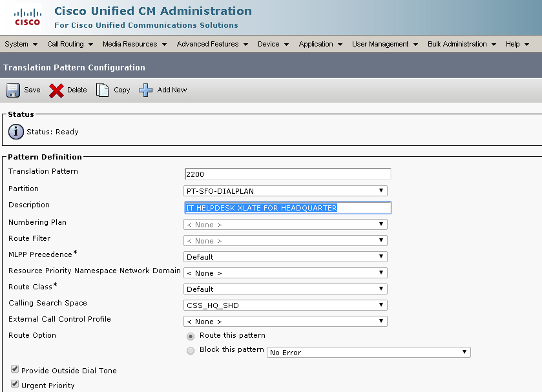The image size is (542, 392).
Task: Open the Route Filter dropdown
Action: click(285, 241)
